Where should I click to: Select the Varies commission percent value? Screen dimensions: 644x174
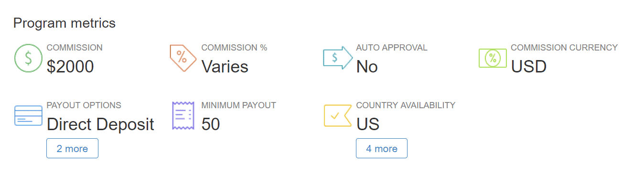225,67
